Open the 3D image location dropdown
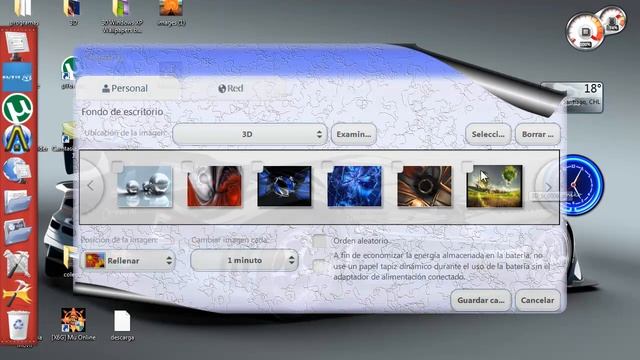Image resolution: width=640 pixels, height=360 pixels. (x=250, y=134)
